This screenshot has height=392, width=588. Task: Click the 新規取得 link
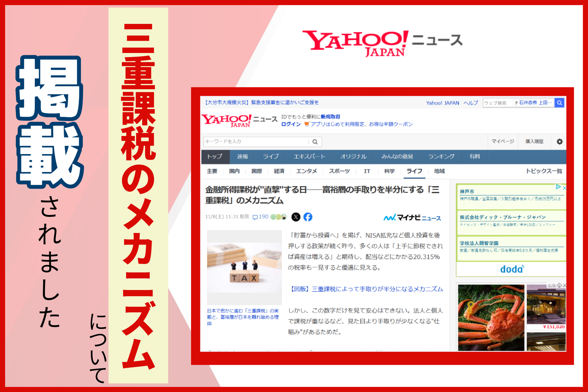(x=330, y=117)
